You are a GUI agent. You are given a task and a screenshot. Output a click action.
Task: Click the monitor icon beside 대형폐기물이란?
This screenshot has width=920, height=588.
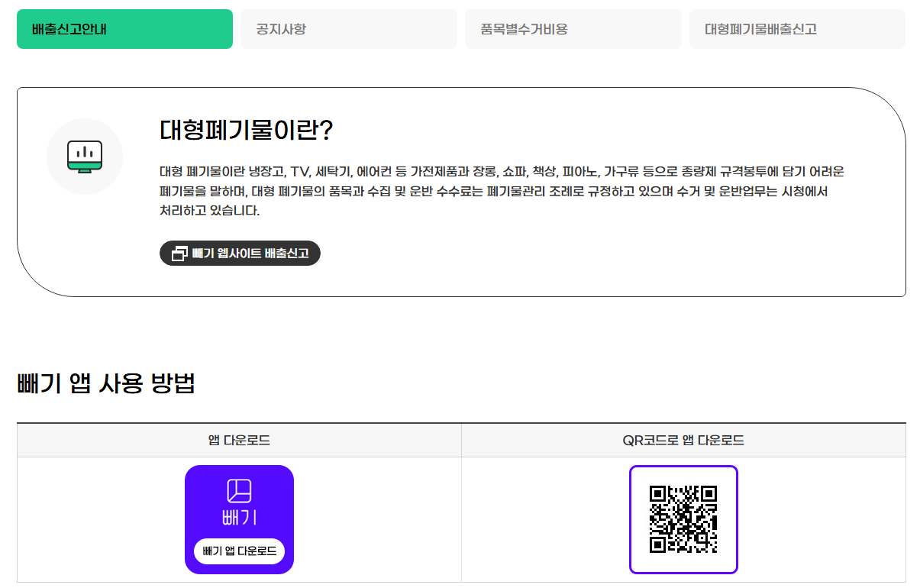tap(85, 157)
